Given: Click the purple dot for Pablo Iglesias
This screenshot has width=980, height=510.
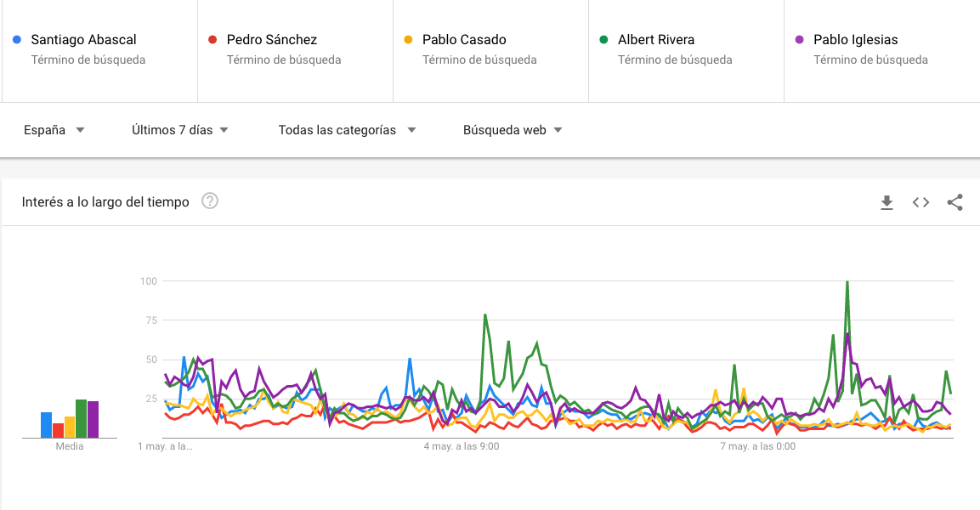Looking at the screenshot, I should 800,40.
